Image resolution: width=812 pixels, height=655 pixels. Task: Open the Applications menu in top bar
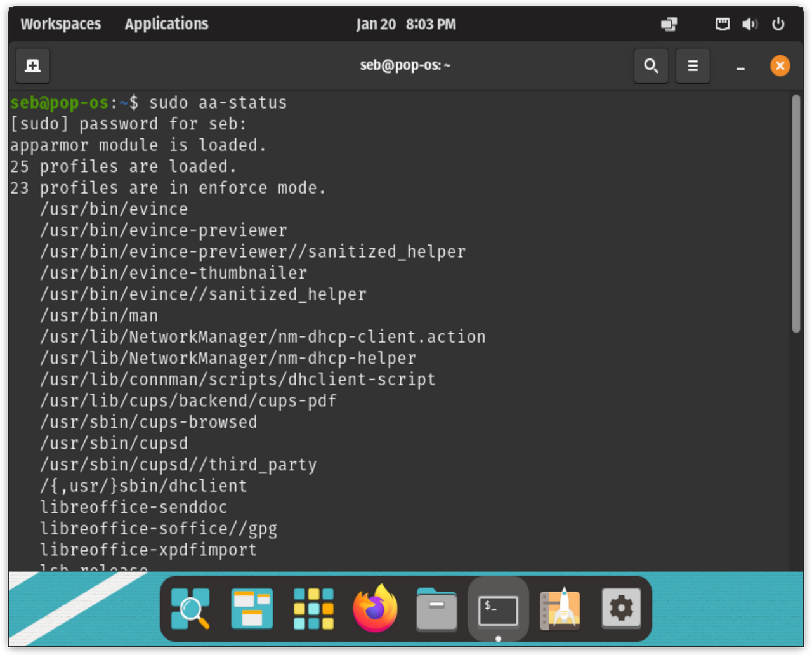pyautogui.click(x=166, y=24)
